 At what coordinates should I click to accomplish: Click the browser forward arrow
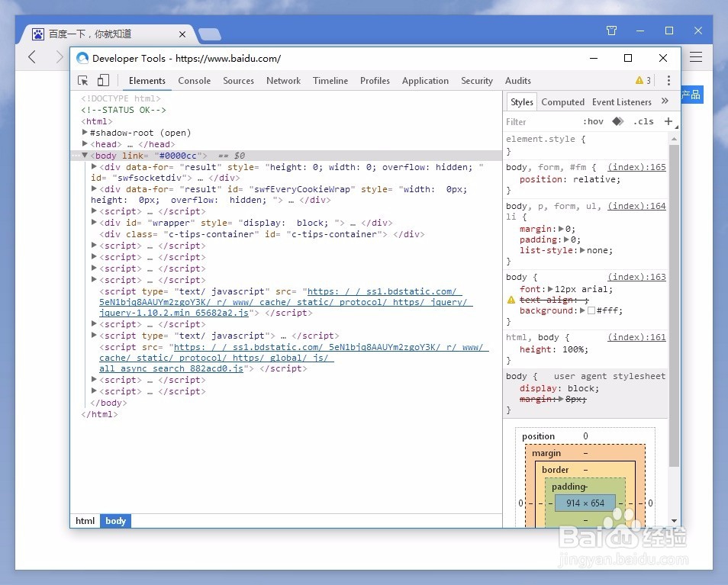(60, 57)
